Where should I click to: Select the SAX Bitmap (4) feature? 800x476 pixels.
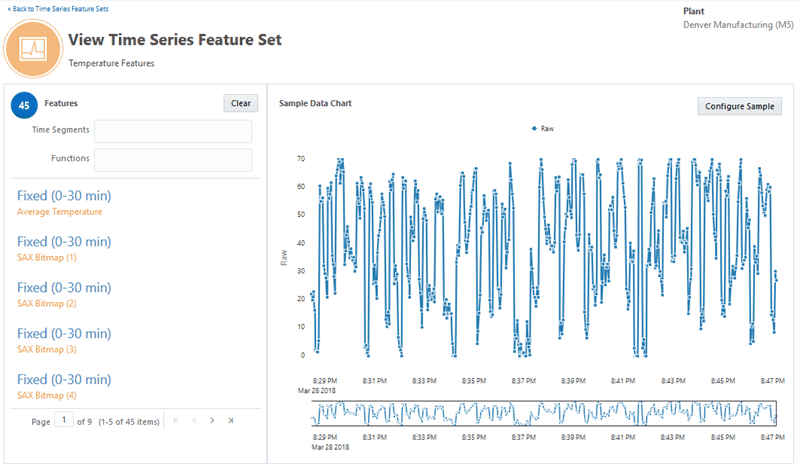click(x=47, y=395)
